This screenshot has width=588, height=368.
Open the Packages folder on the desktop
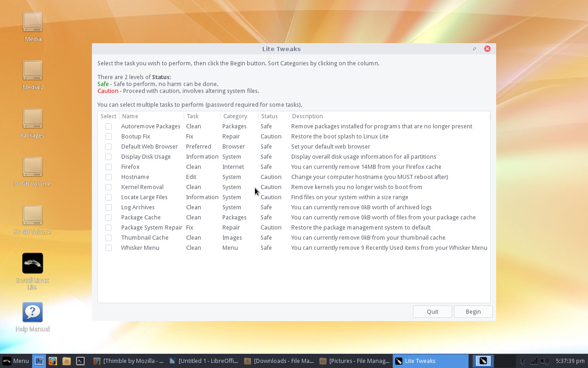click(x=32, y=121)
